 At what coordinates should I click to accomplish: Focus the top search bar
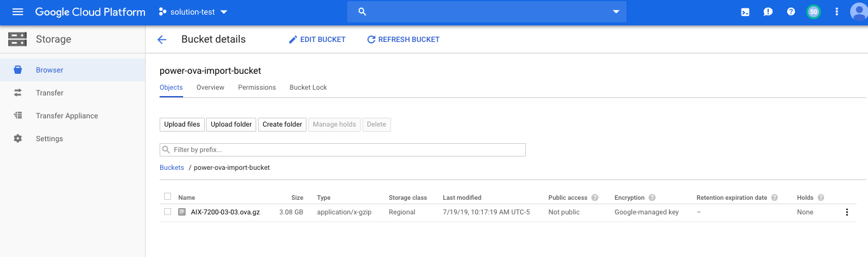pyautogui.click(x=486, y=12)
